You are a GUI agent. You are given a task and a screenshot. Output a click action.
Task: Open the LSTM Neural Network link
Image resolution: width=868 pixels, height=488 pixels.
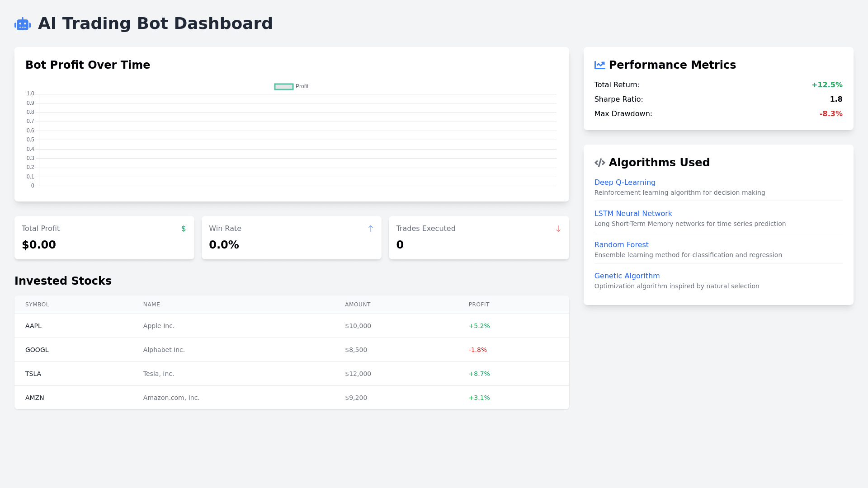633,214
